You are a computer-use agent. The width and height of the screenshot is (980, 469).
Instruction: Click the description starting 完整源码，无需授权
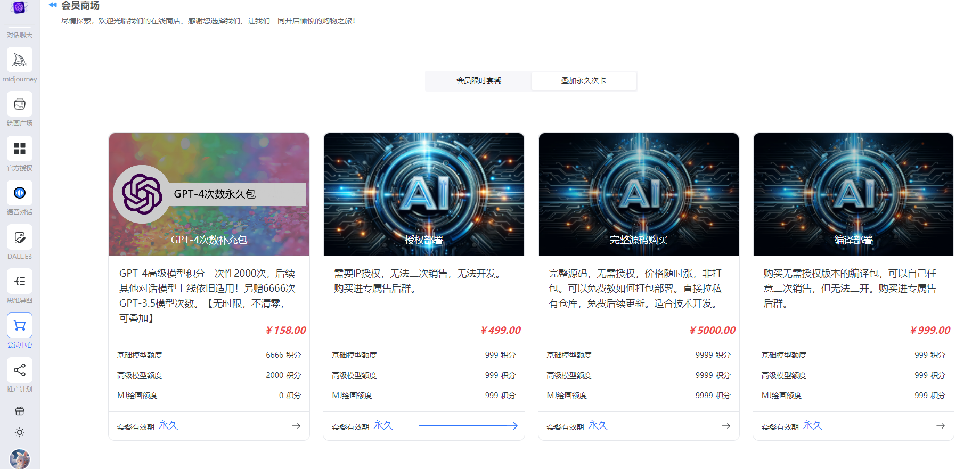[635, 288]
